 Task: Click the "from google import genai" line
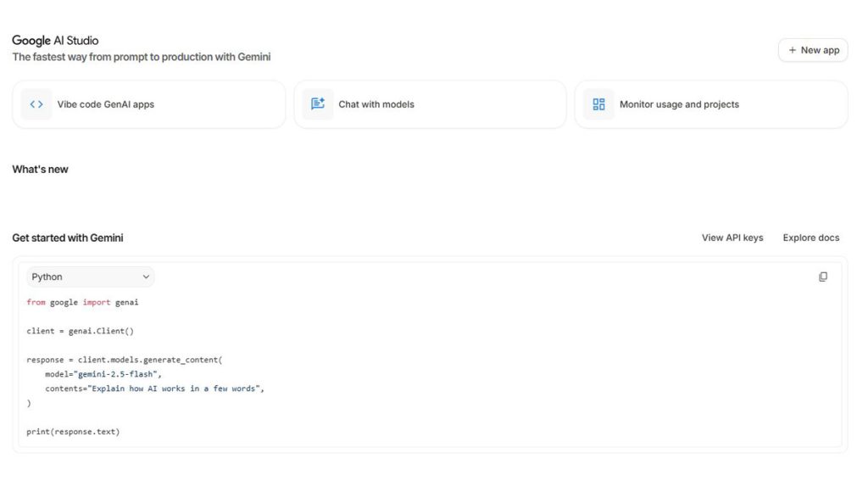point(82,302)
